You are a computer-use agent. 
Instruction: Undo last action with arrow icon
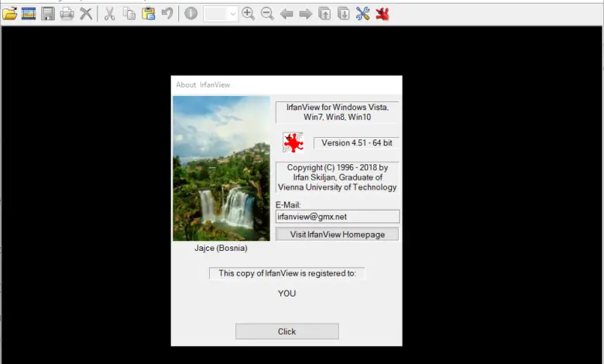tap(167, 14)
